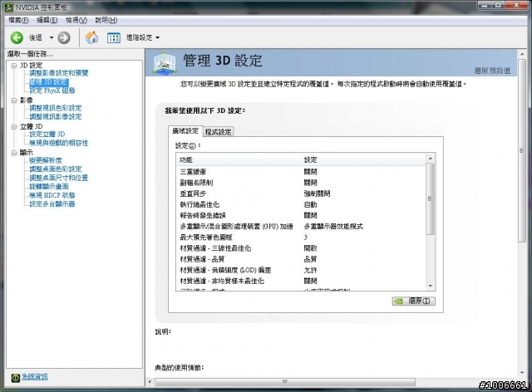
Task: Go to Home via house icon
Action: point(91,37)
